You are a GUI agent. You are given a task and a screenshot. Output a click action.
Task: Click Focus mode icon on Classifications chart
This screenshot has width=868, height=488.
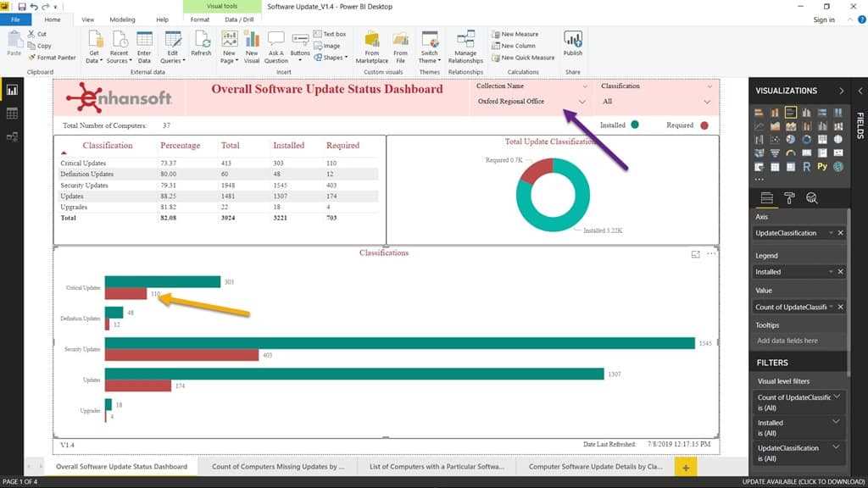point(696,254)
